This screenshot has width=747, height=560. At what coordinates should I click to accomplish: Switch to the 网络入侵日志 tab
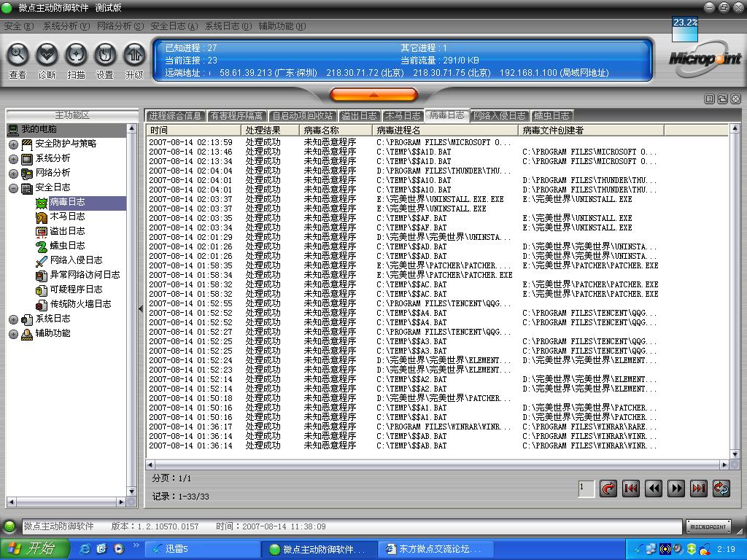[499, 116]
